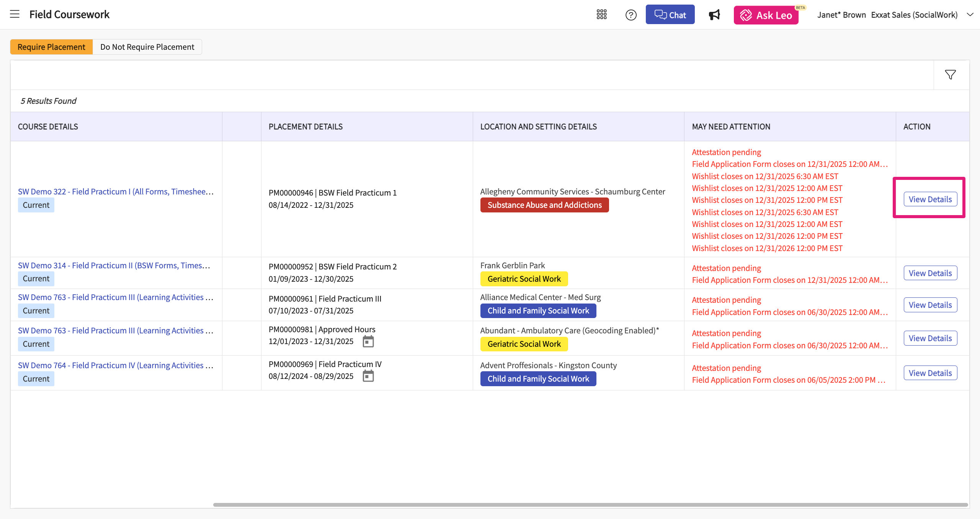Launch the Ask Leo assistant

tap(766, 15)
